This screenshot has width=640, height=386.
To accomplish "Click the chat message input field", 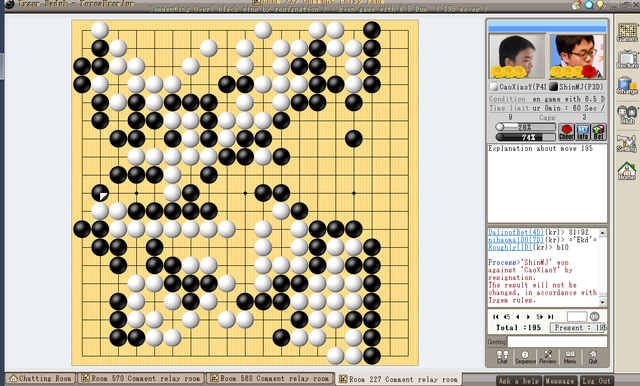I will (x=557, y=342).
